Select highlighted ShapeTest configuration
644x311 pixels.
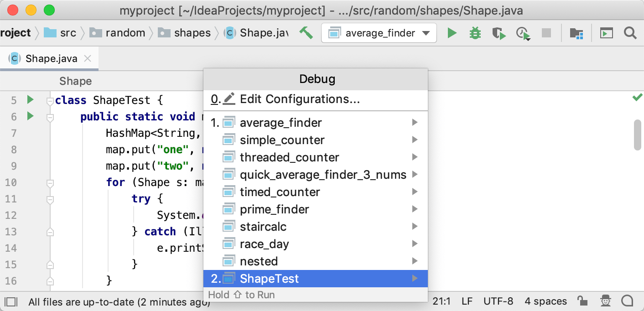click(x=316, y=279)
